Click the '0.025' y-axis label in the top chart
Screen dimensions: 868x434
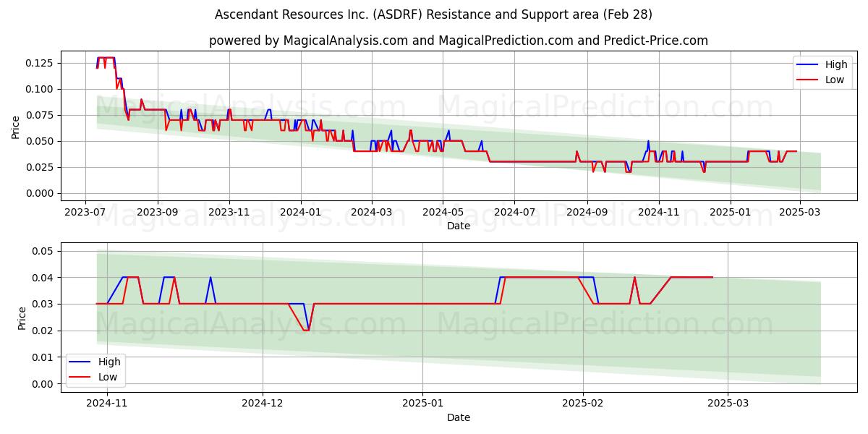tap(40, 167)
